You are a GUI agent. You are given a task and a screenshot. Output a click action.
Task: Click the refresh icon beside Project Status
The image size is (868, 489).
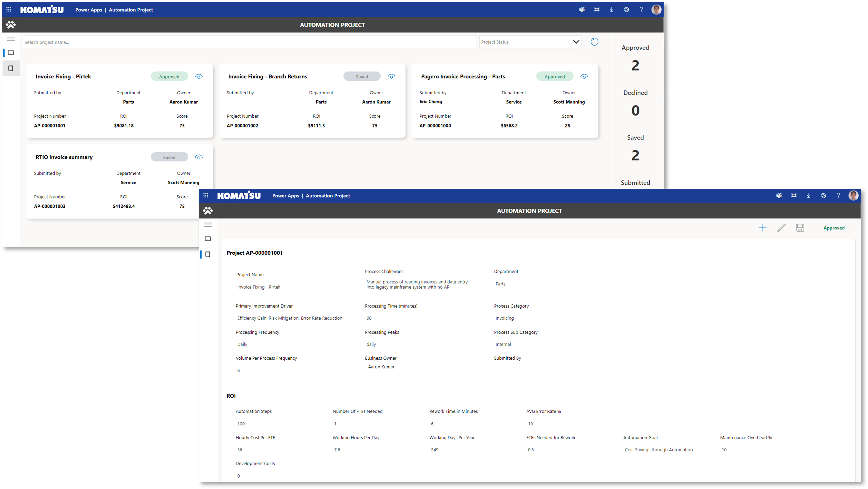(594, 42)
